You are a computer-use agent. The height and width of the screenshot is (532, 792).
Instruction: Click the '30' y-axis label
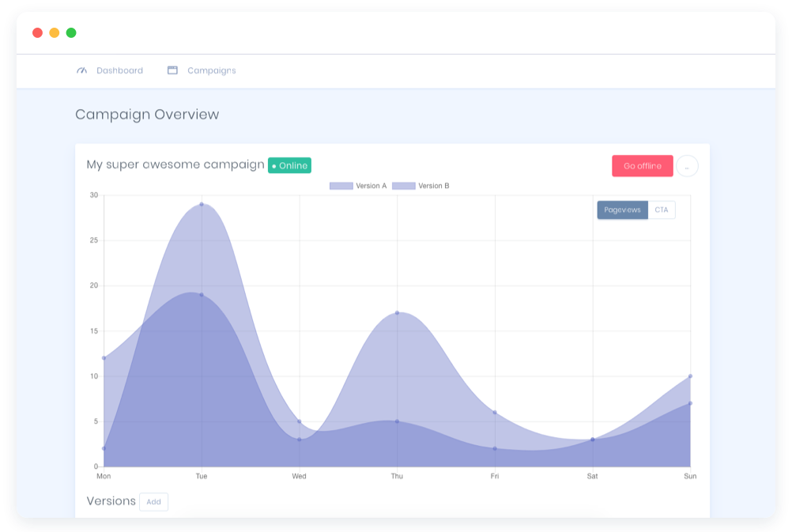(x=94, y=195)
